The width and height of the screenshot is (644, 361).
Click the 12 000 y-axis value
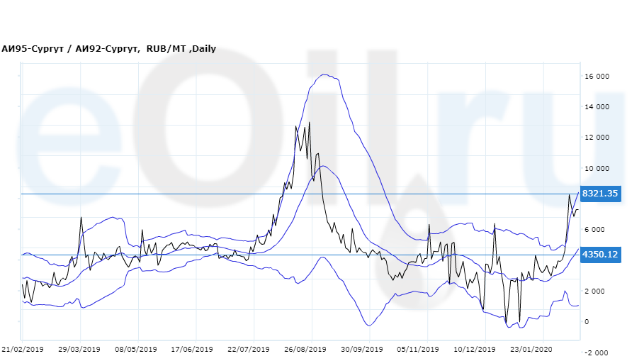[x=597, y=138]
